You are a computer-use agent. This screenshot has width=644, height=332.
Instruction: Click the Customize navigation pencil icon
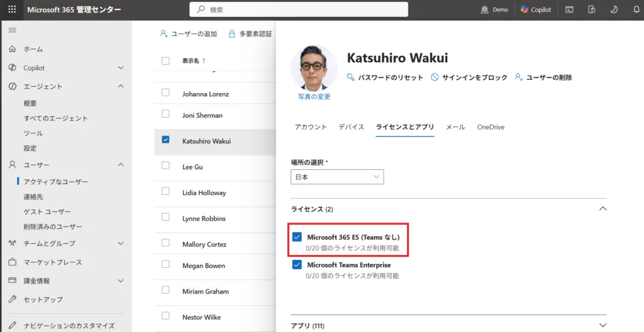coord(12,325)
